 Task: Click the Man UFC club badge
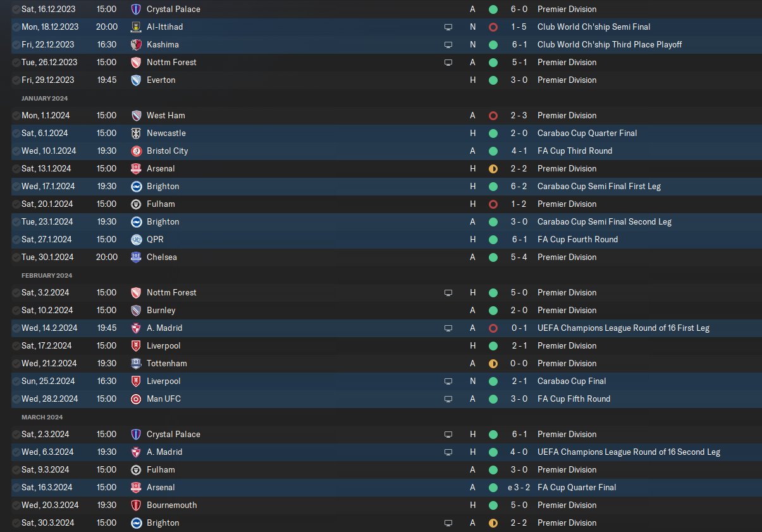coord(136,399)
